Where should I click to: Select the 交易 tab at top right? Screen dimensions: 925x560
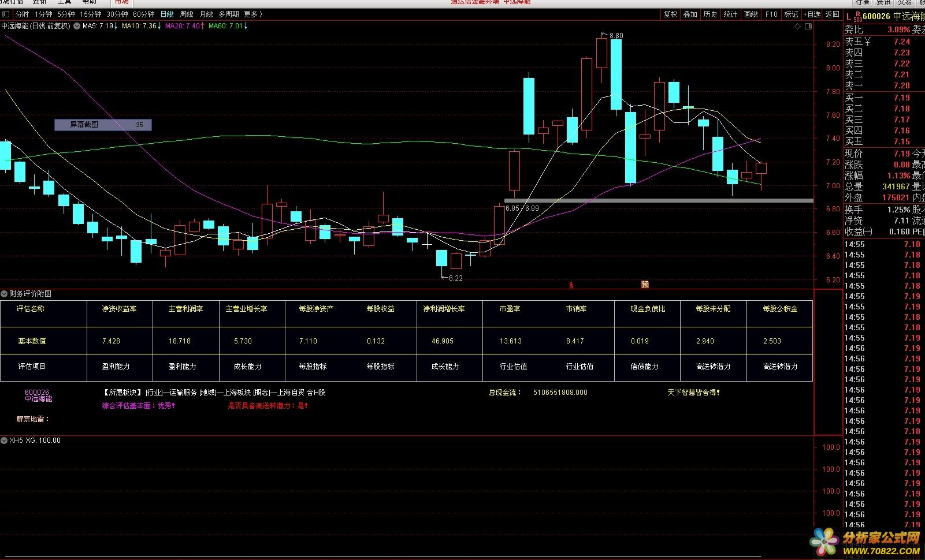click(x=905, y=2)
